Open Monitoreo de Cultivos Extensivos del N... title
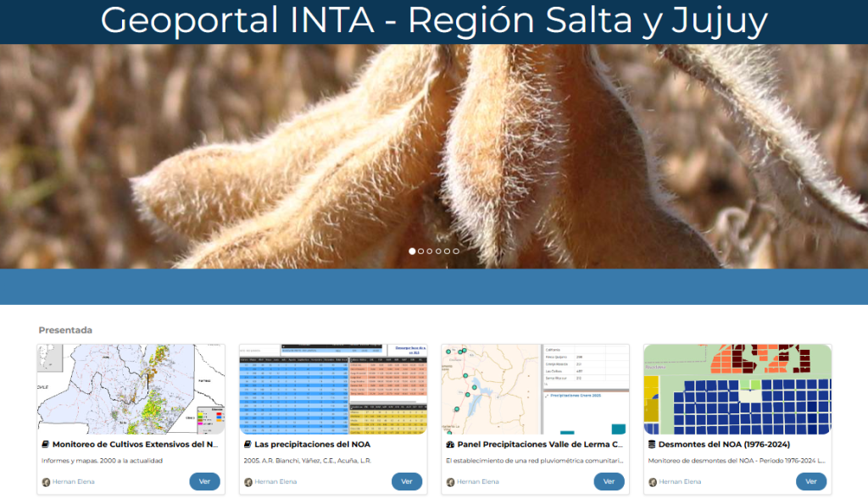The height and width of the screenshot is (504, 868). click(135, 444)
